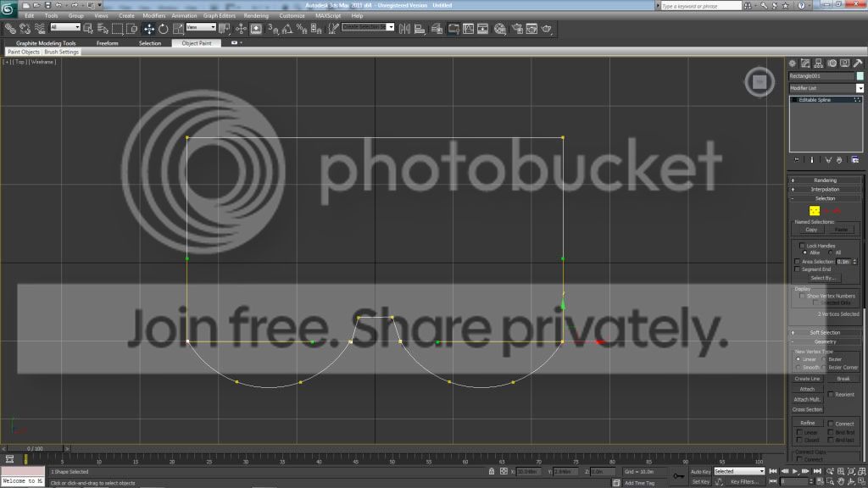Open the Hierarchy command panel tab
Screen dimensions: 868x488
(x=819, y=64)
